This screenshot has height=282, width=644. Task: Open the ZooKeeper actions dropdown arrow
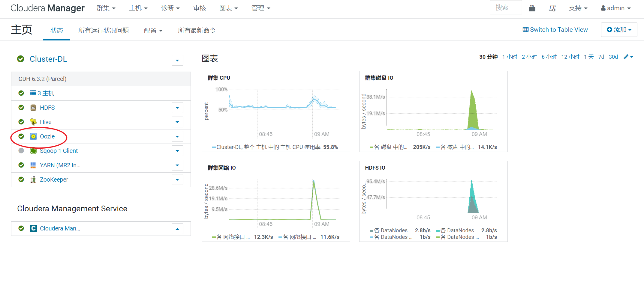tap(177, 180)
